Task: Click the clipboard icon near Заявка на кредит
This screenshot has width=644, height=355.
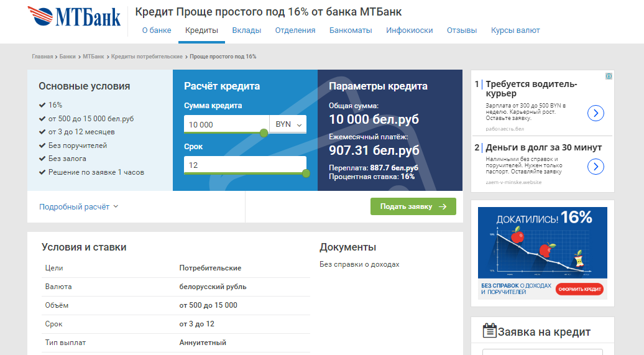Action: point(489,331)
